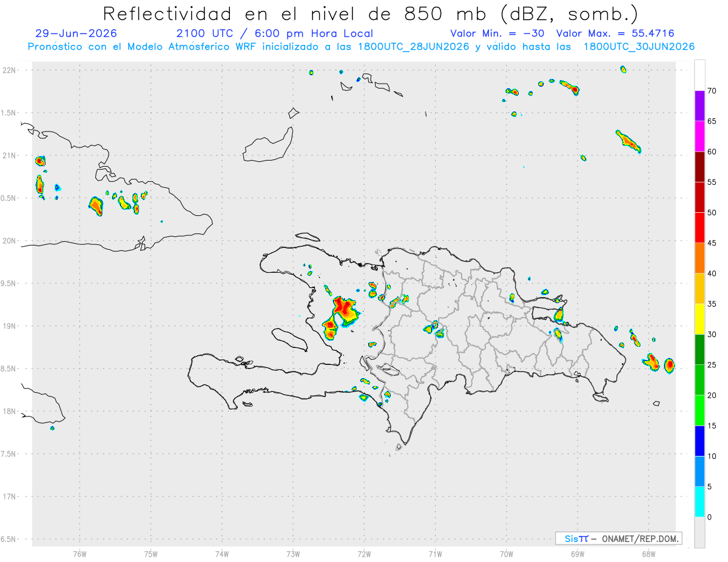Image resolution: width=728 pixels, height=562 pixels.
Task: Click the purple 65–70 dBZ colorbar segment
Action: coord(699,106)
